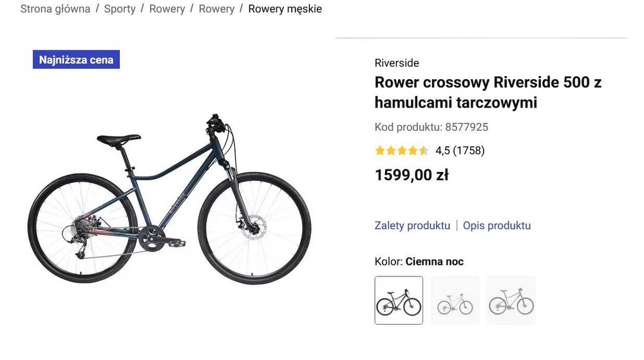Viewport: 644px width, 360px height.
Task: Open the Riverside brand link
Action: [397, 63]
